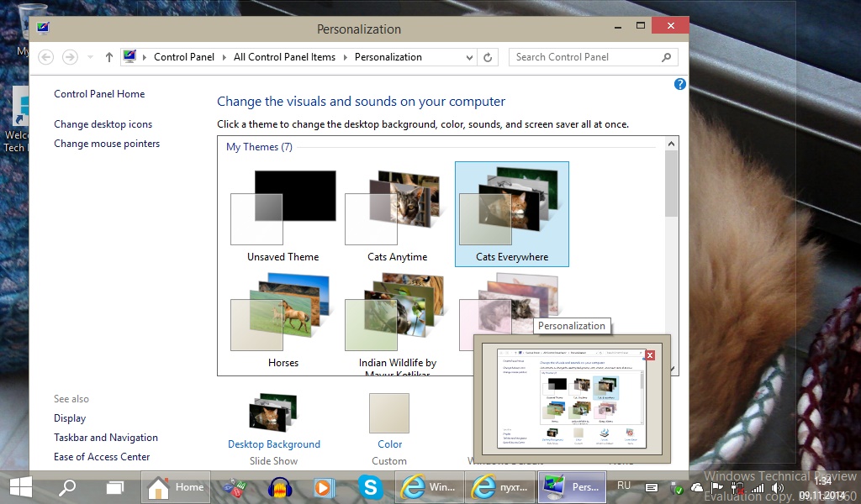This screenshot has height=504, width=861.
Task: Go up one level with Up arrow
Action: tap(109, 57)
